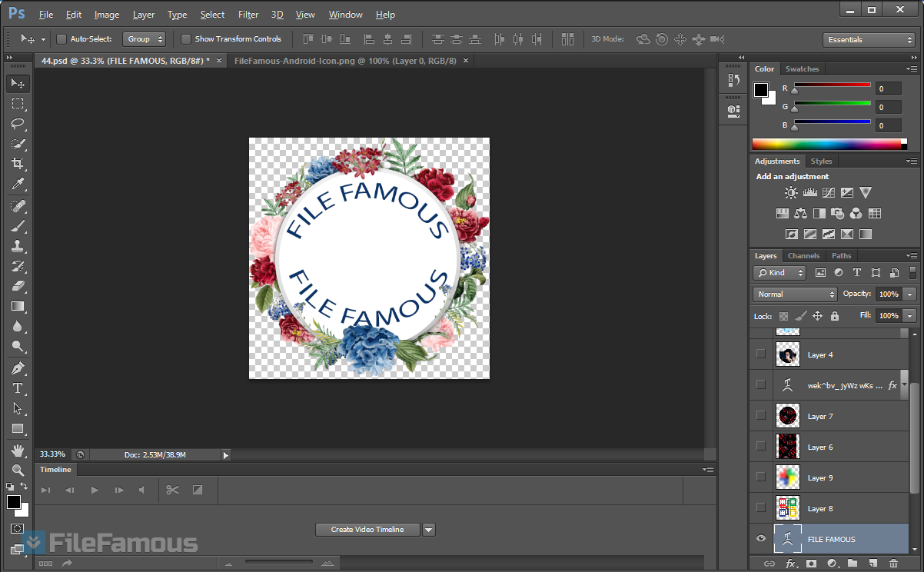Viewport: 924px width, 572px height.
Task: Pick a color from spectrum ramp
Action: coord(826,144)
